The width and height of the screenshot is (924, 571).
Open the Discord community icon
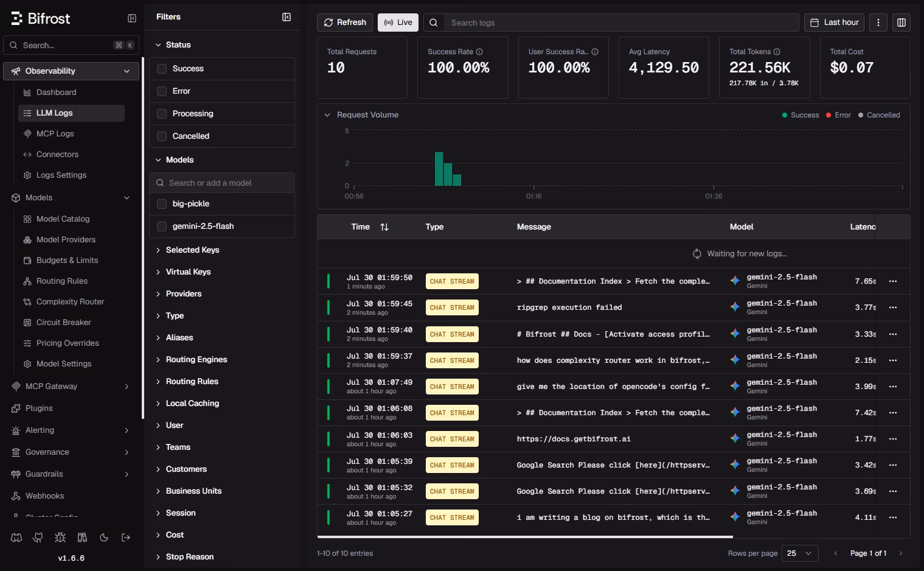(16, 538)
